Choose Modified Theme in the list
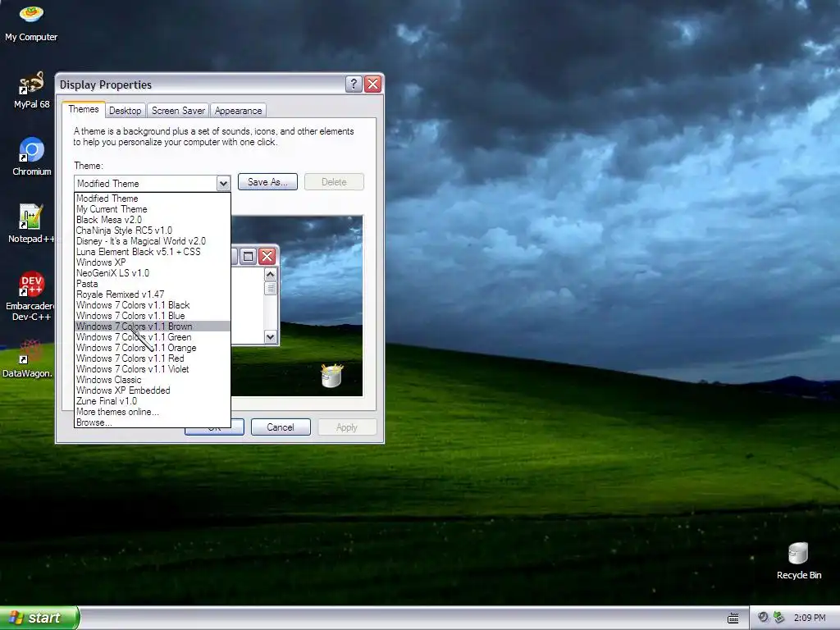This screenshot has width=840, height=630. point(152,199)
